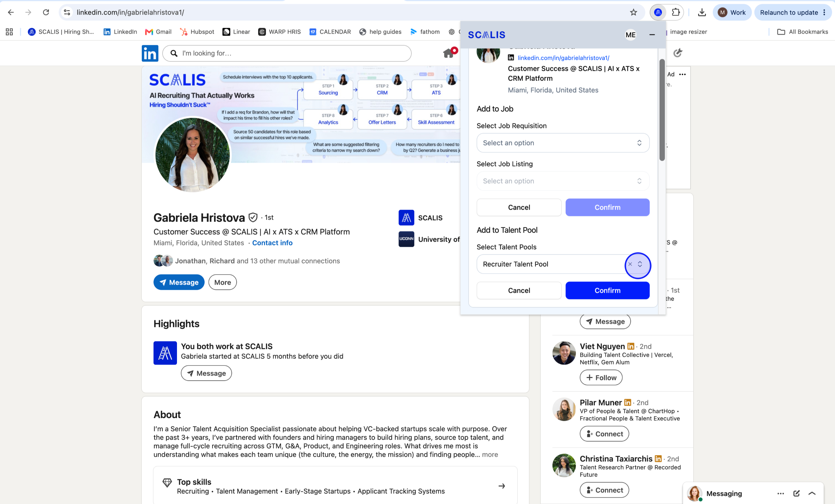835x504 pixels.
Task: Open the Extensions puzzle icon
Action: coord(675,12)
